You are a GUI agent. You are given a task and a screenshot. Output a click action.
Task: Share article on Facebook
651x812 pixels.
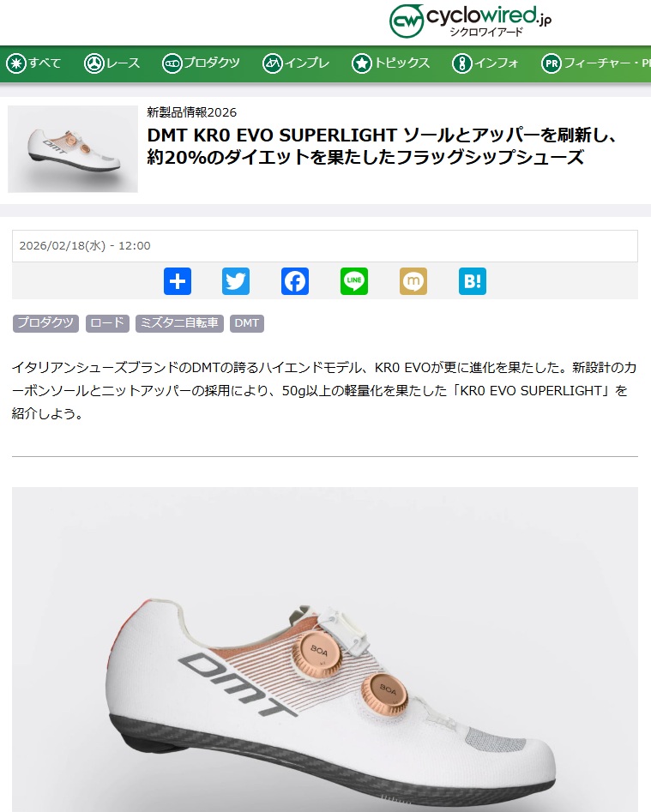coord(295,281)
